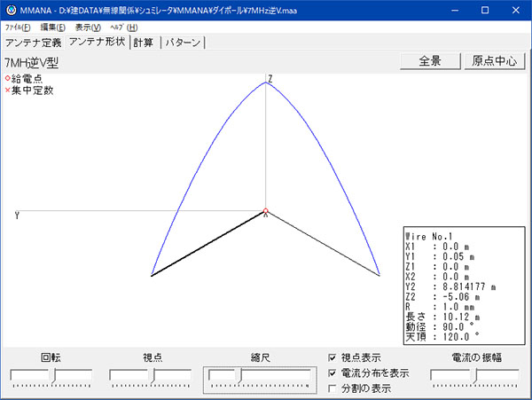Open the ヘルプ(H) menu
The image size is (532, 400).
[x=124, y=27]
